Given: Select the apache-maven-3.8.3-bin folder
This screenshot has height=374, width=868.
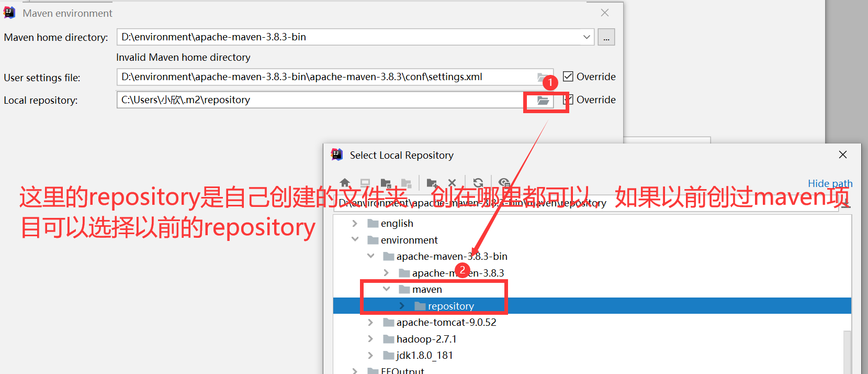Looking at the screenshot, I should click(592, 257).
